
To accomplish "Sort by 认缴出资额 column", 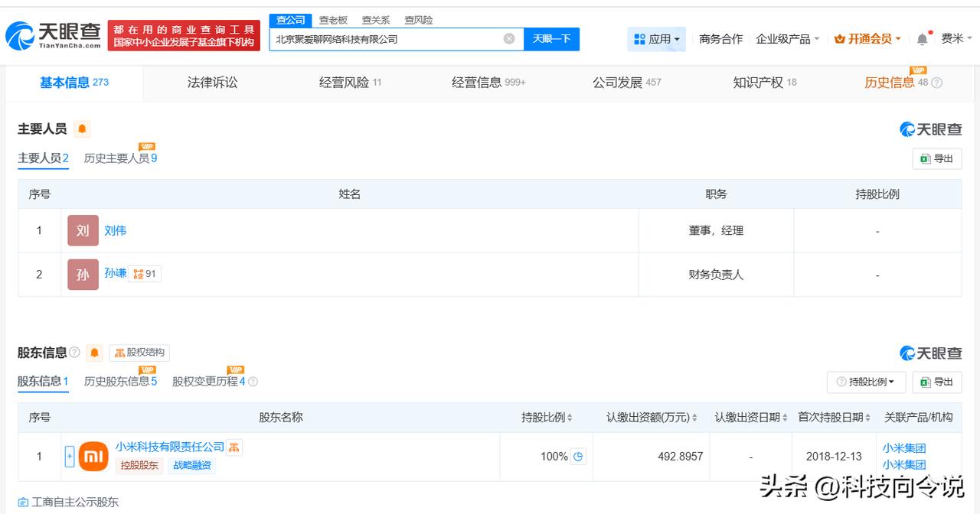I will [694, 418].
